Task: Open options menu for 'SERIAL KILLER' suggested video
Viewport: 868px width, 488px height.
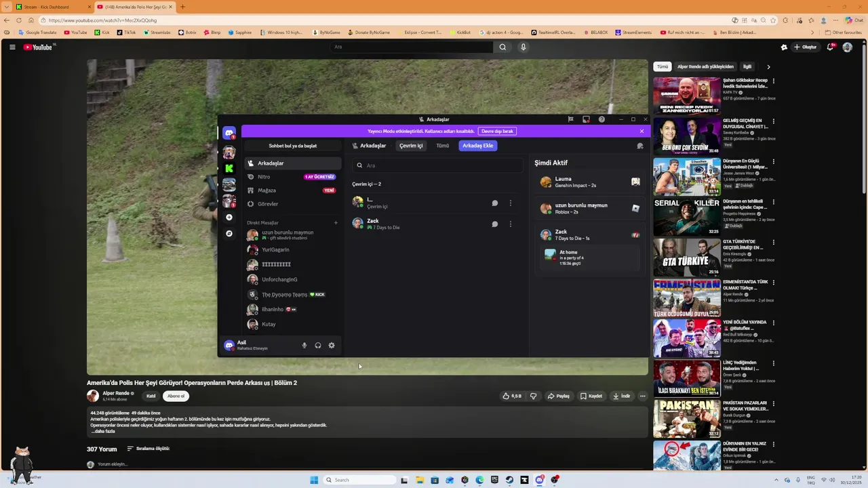Action: click(774, 202)
